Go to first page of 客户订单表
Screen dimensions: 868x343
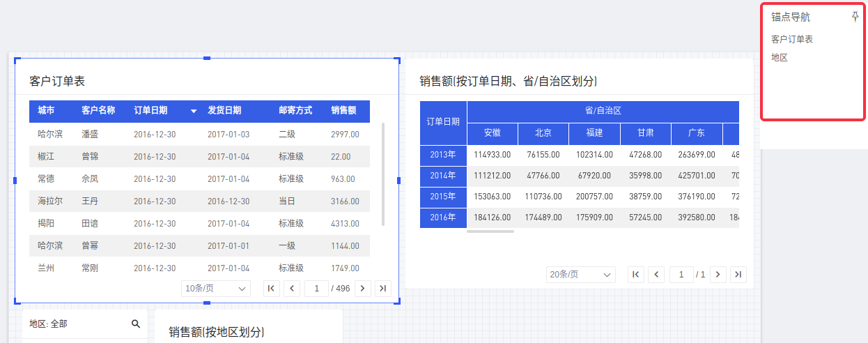[272, 289]
